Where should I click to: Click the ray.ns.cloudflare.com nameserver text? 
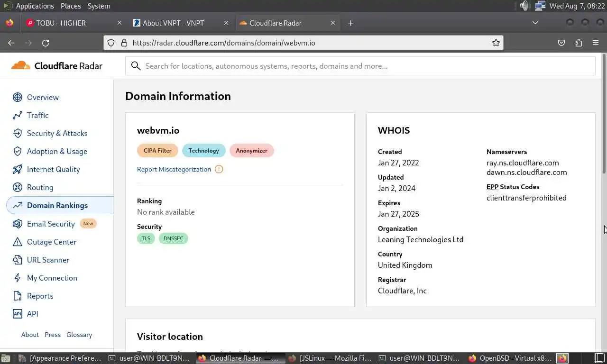click(523, 163)
